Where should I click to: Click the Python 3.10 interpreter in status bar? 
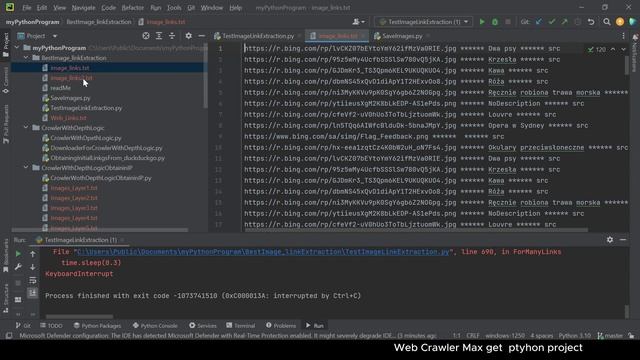tap(575, 336)
